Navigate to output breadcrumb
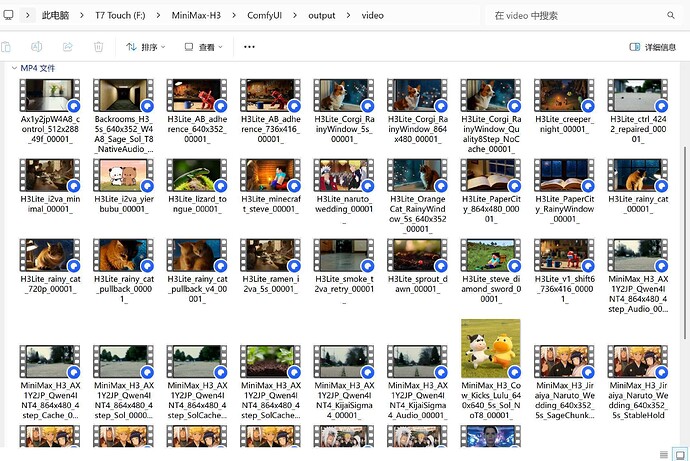This screenshot has height=461, width=690. click(x=322, y=15)
